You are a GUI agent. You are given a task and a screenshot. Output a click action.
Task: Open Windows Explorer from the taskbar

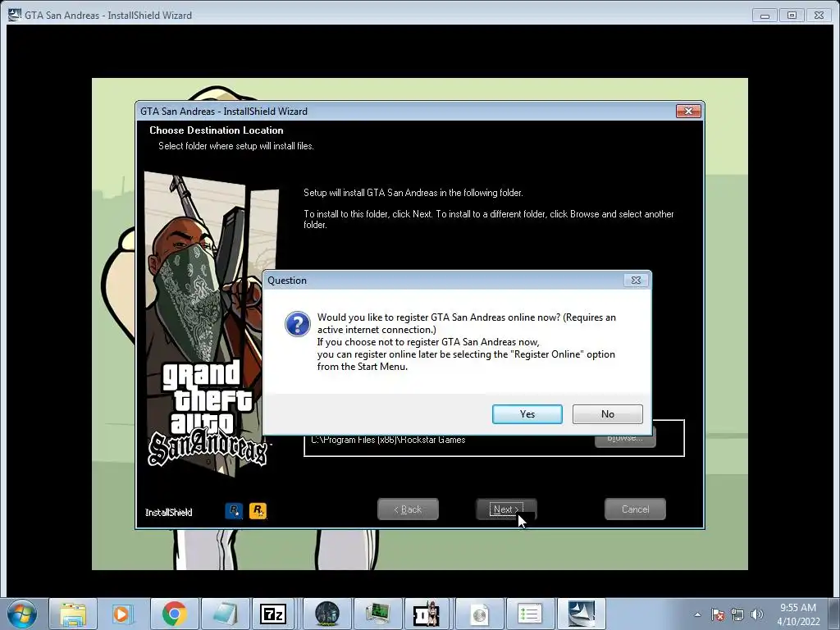(73, 614)
